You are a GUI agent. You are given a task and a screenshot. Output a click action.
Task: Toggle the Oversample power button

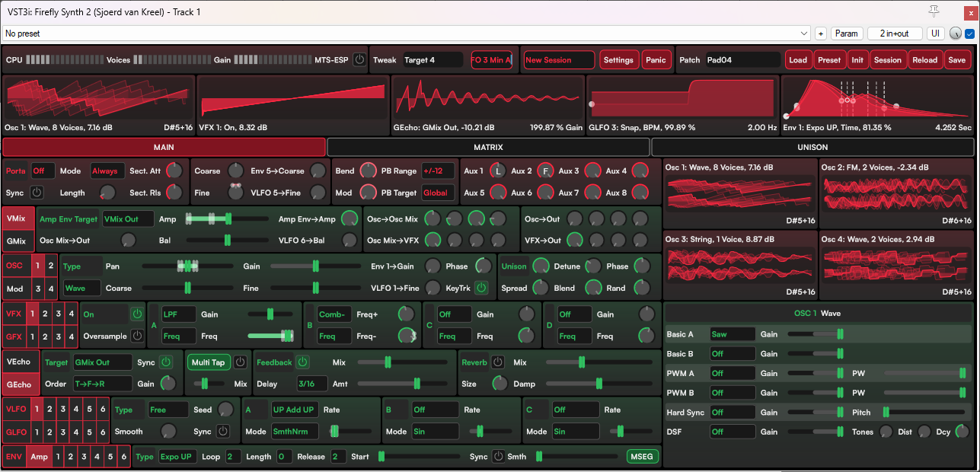[x=136, y=335]
